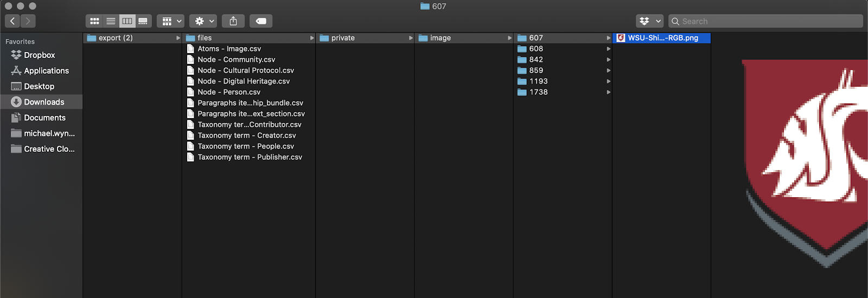Select folder 842

coord(563,60)
